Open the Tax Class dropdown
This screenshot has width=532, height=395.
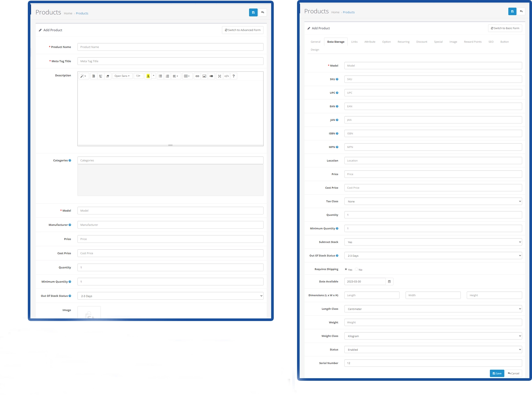tap(433, 202)
